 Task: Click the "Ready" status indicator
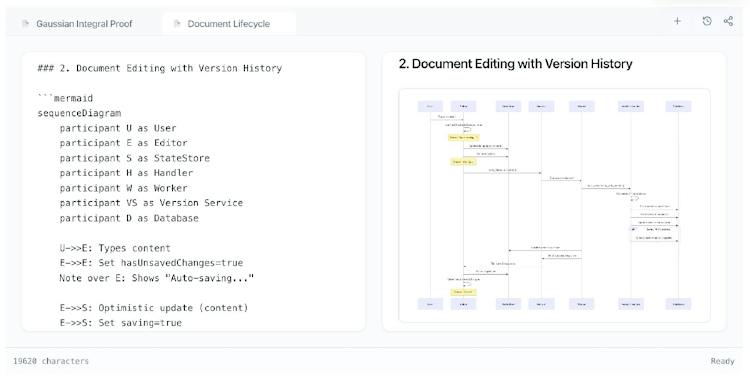pyautogui.click(x=722, y=361)
